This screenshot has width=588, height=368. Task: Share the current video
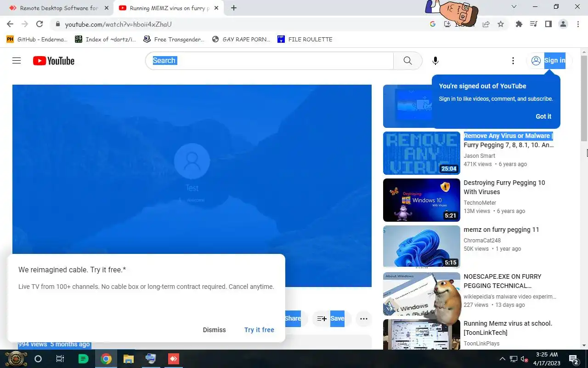point(293,319)
